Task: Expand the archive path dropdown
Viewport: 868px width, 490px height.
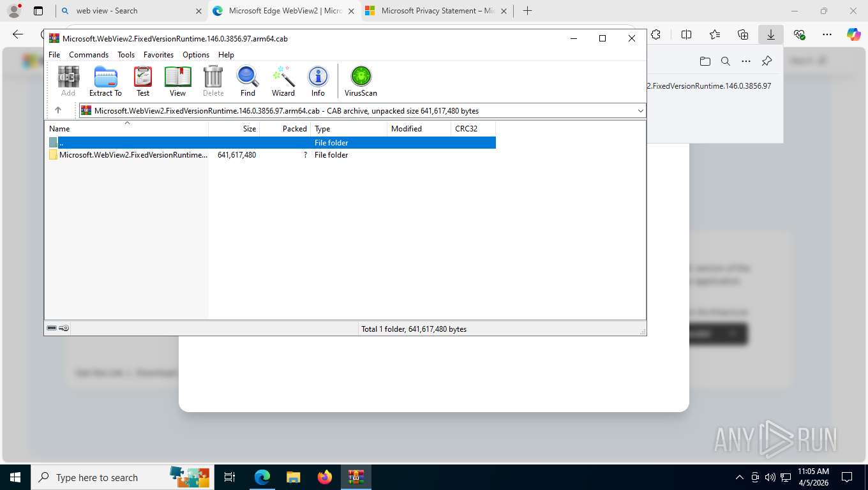Action: point(640,110)
